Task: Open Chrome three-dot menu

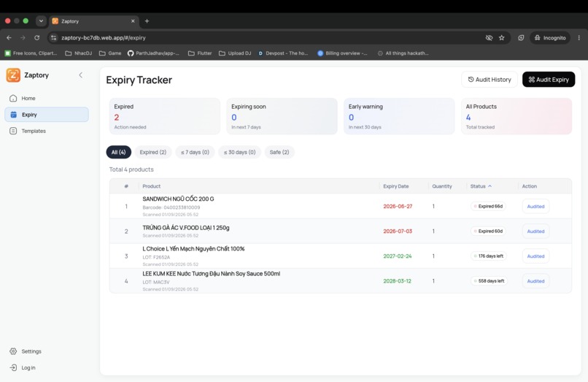Action: point(579,37)
